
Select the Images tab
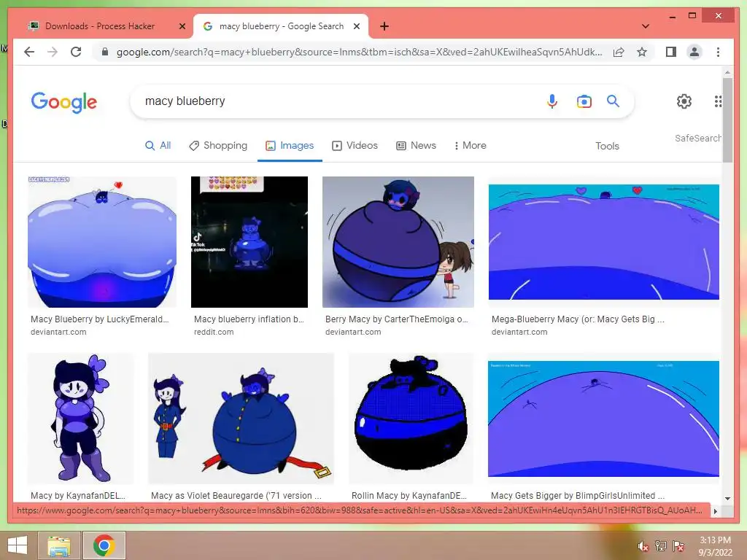click(290, 146)
